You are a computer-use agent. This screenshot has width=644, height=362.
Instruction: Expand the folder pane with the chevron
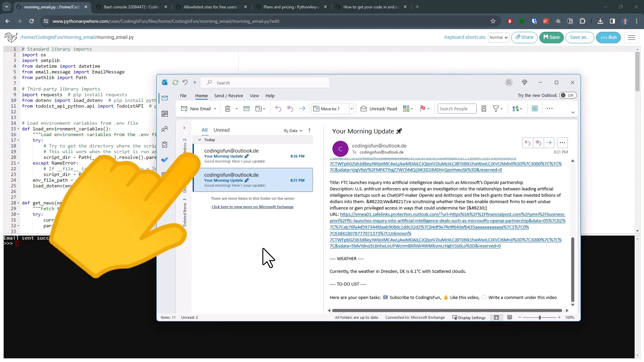point(184,128)
